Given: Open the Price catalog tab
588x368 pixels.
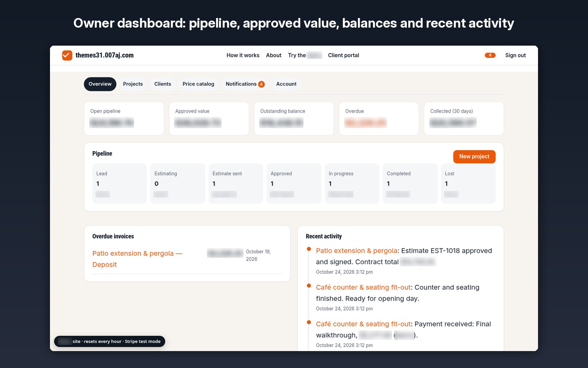Looking at the screenshot, I should coord(198,84).
